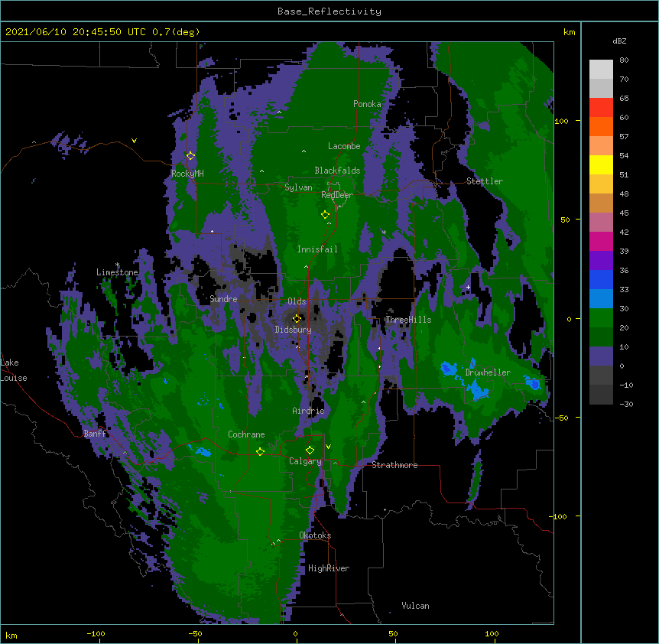Click the -30 value on the dBZ scale
This screenshot has width=659, height=644.
click(626, 405)
